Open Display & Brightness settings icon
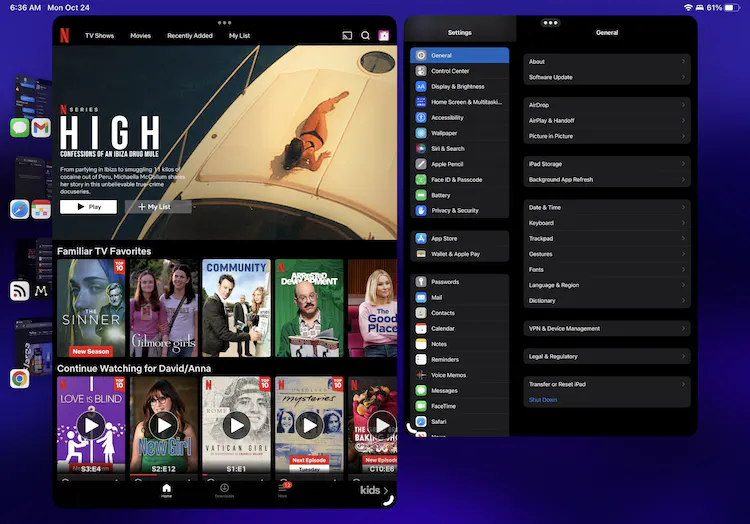This screenshot has height=524, width=750. [421, 87]
